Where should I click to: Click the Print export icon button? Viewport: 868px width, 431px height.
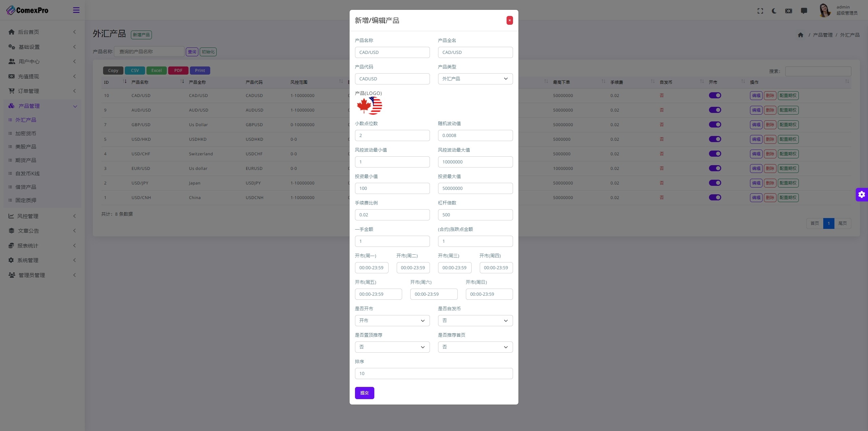(x=200, y=70)
